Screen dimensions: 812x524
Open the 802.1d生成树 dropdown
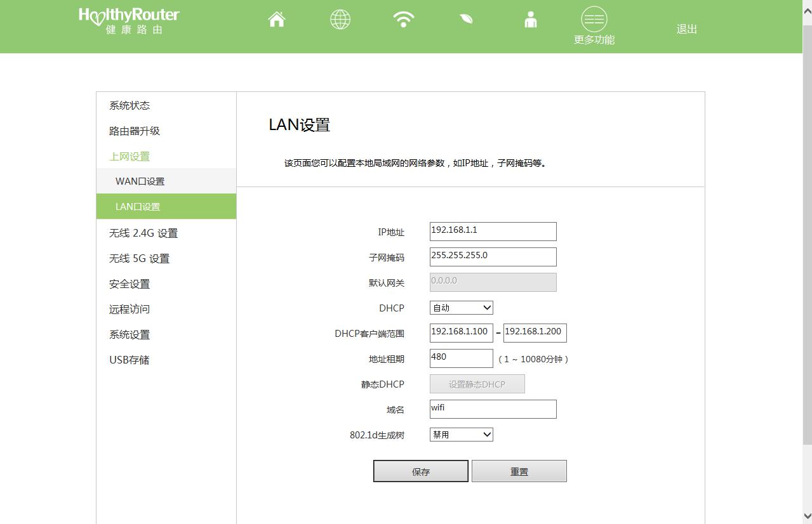click(462, 435)
